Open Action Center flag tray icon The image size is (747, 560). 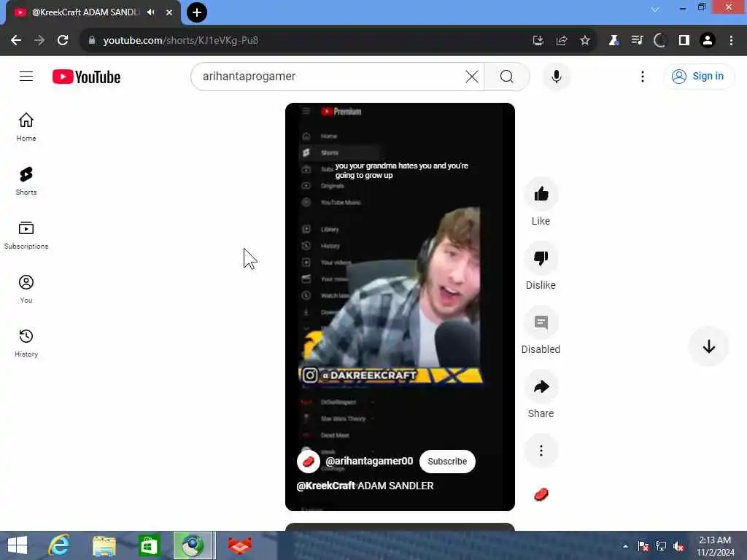pos(643,546)
